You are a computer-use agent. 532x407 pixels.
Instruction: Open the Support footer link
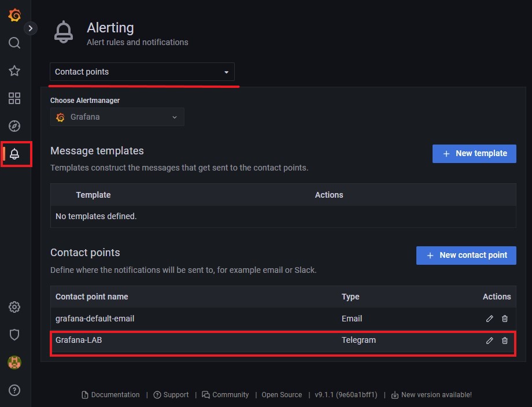(171, 395)
